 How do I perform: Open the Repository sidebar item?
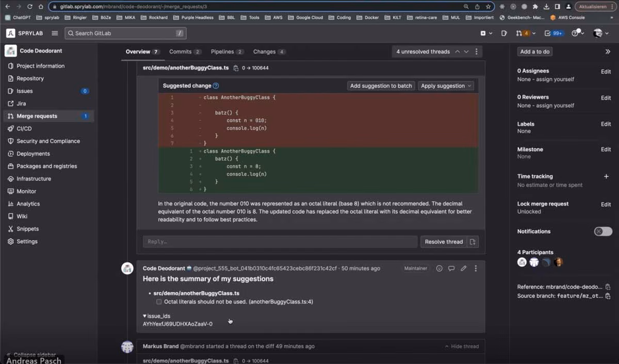coord(30,78)
